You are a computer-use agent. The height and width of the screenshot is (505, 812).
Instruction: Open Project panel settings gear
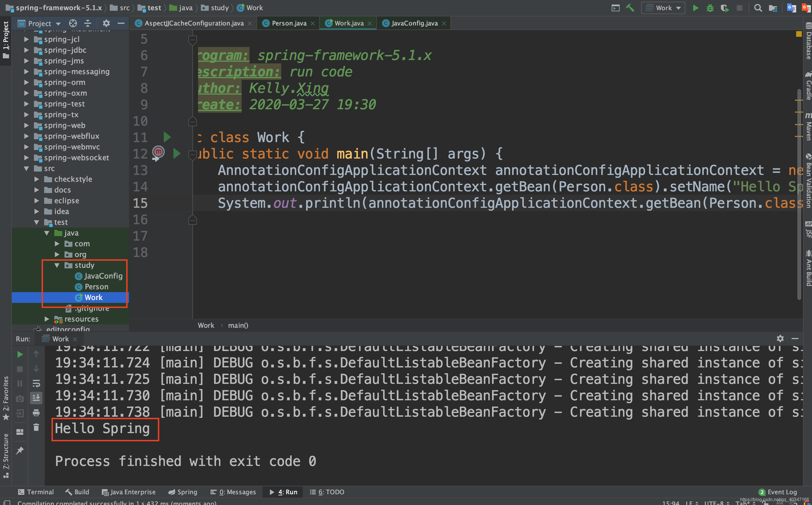click(106, 23)
